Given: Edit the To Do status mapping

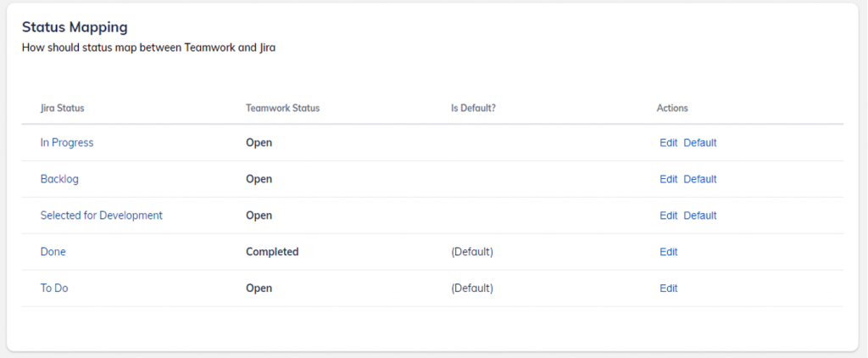Looking at the screenshot, I should [669, 288].
